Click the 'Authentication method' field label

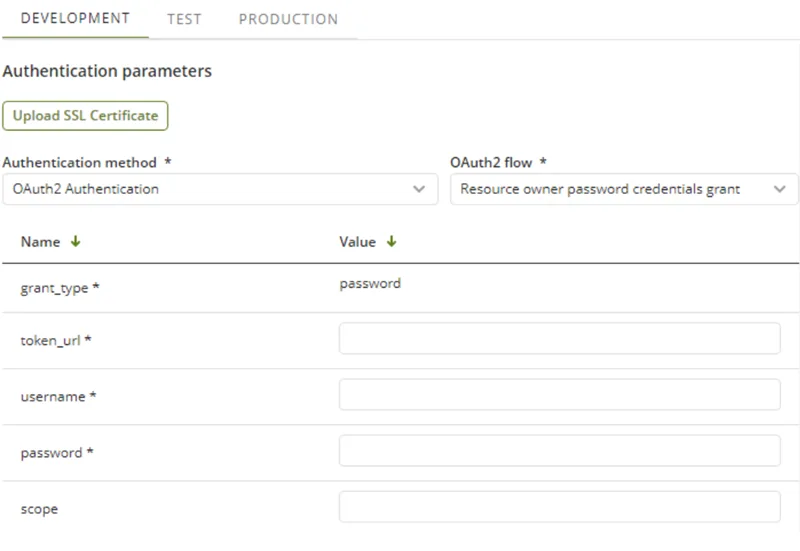(x=87, y=162)
